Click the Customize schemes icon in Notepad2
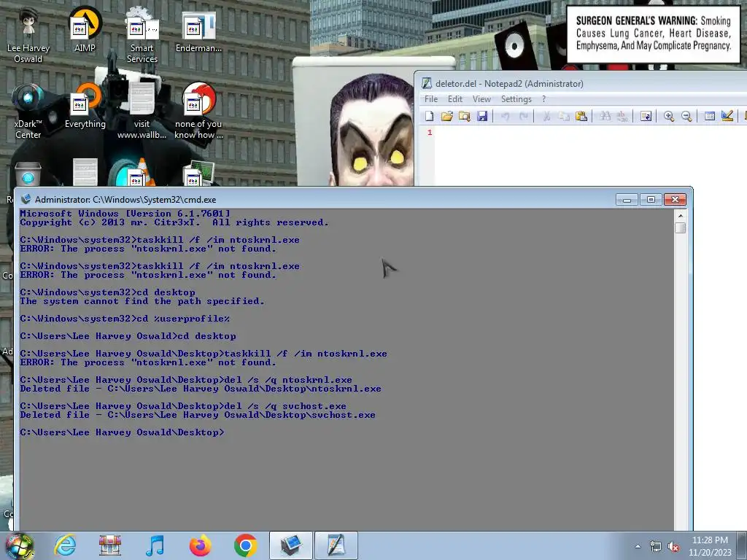Image resolution: width=747 pixels, height=560 pixels. (727, 116)
